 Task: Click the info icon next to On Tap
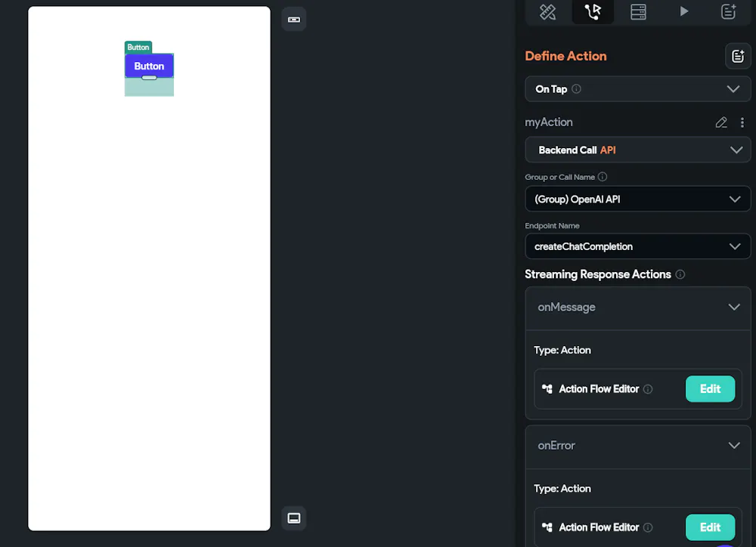[576, 88]
